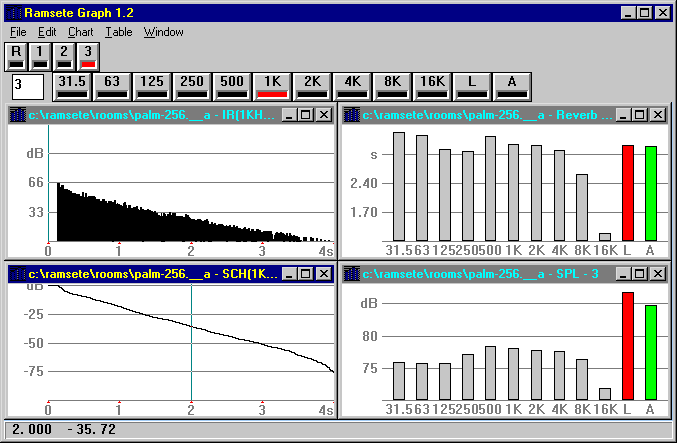Click the Ramsete Graph application icon
This screenshot has height=443, width=677.
13,13
